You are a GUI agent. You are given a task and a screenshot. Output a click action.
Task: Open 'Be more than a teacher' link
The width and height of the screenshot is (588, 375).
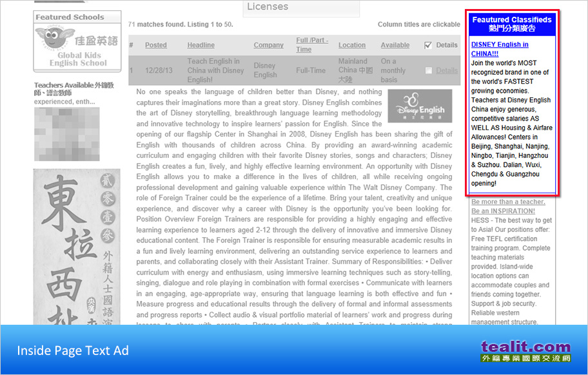click(508, 206)
